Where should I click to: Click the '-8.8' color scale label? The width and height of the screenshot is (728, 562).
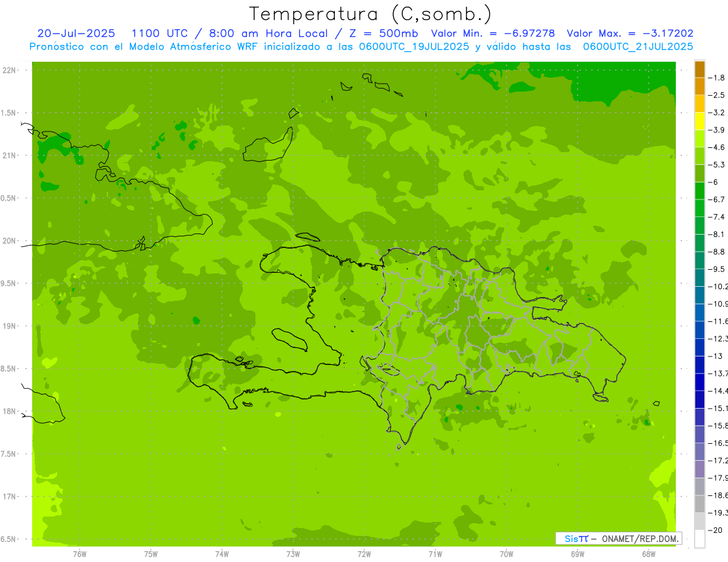717,252
